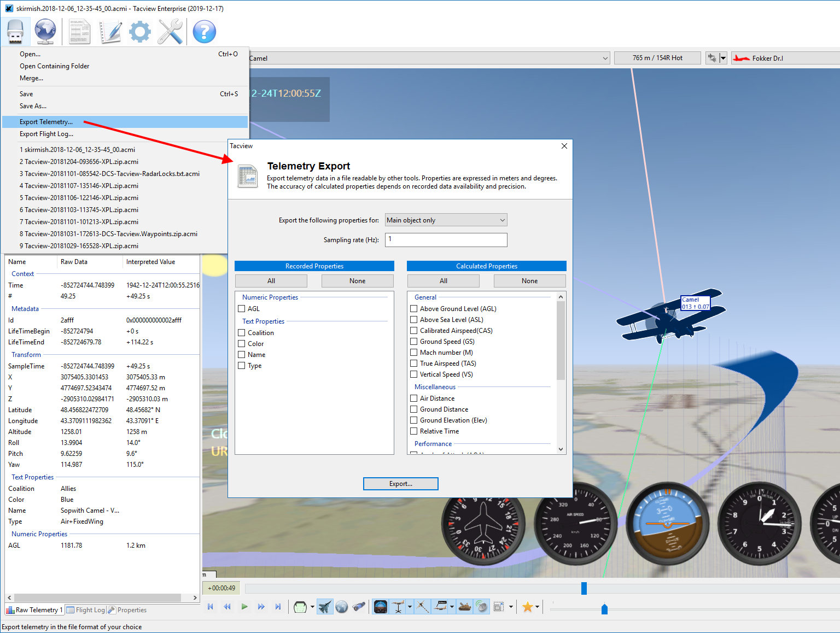Click the network globe recording icon
Viewport: 840px width, 633px height.
click(45, 32)
